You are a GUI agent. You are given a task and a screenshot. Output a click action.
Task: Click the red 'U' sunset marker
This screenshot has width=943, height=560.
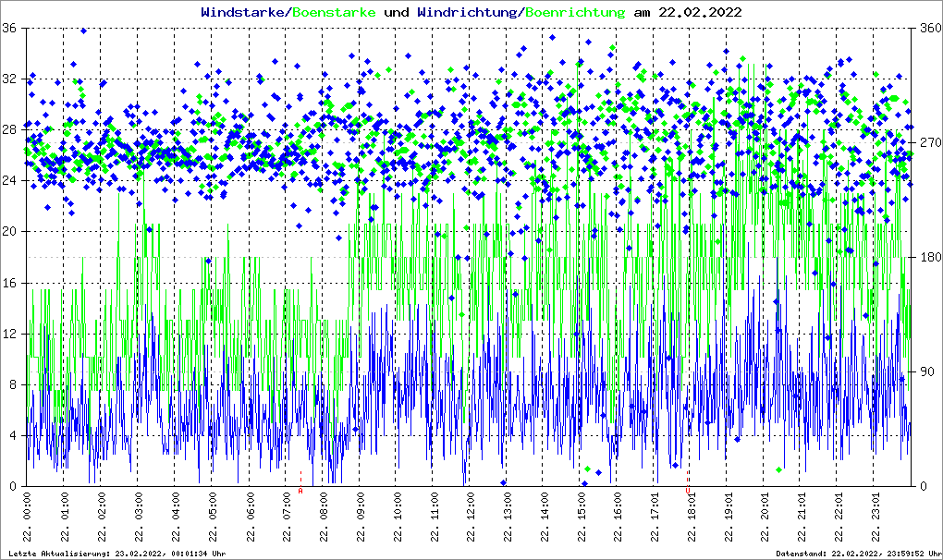[688, 491]
